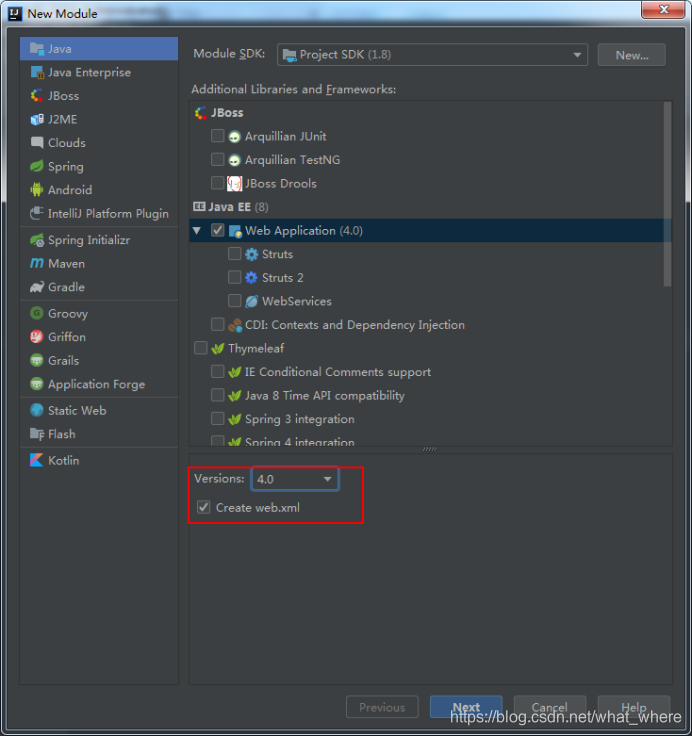Viewport: 692px width, 736px height.
Task: Click the frameworks list vertical scrollbar
Action: tap(667, 194)
